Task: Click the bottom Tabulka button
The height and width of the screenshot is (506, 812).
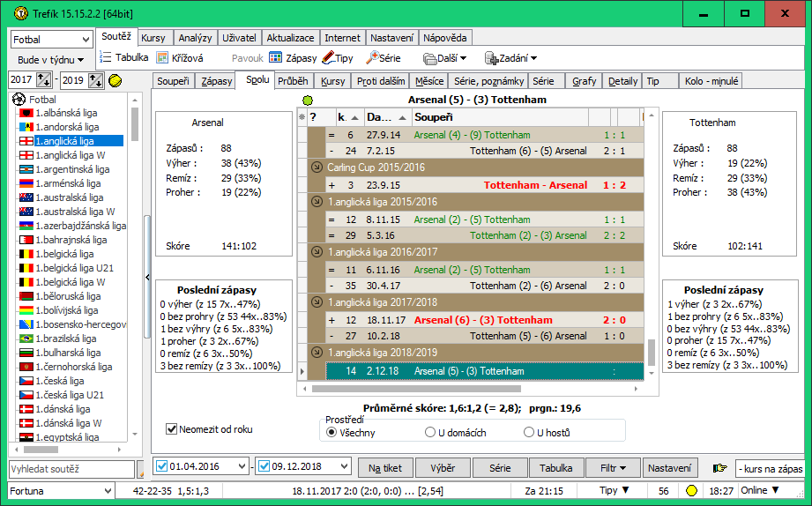Action: pyautogui.click(x=556, y=468)
